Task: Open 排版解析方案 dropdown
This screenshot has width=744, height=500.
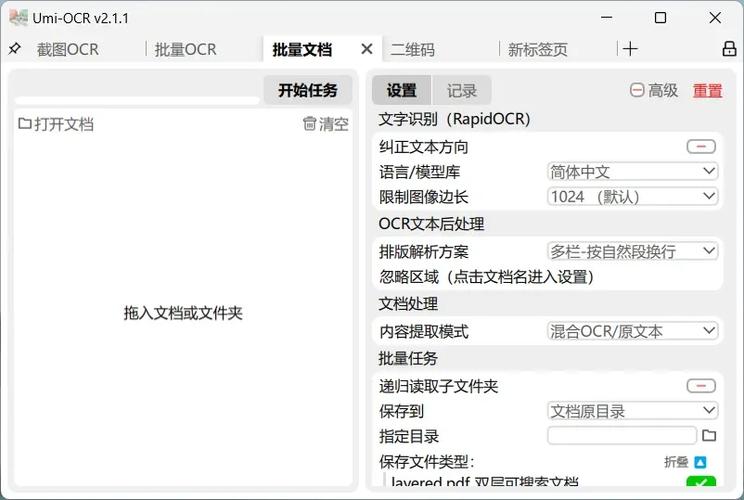Action: click(632, 251)
